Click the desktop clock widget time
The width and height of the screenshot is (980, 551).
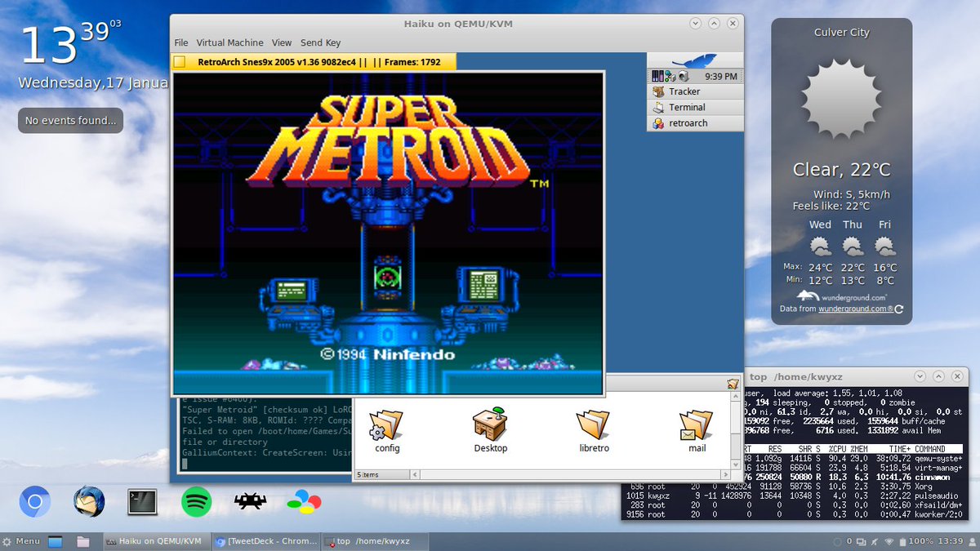[69, 44]
